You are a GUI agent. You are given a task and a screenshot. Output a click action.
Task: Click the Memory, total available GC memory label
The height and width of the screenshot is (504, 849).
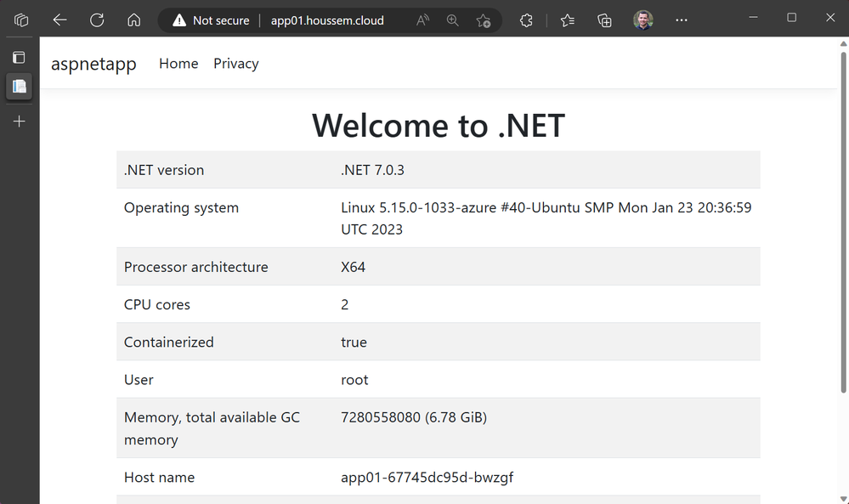212,428
